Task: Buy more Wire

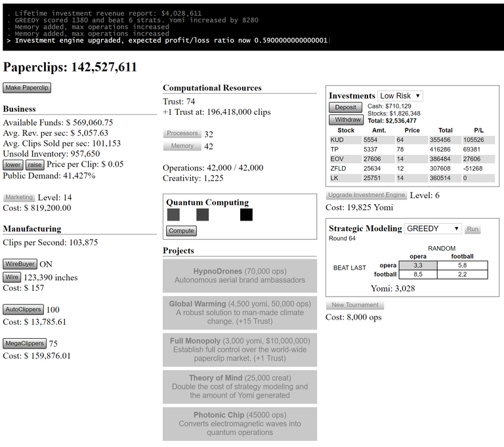Action: [12, 277]
